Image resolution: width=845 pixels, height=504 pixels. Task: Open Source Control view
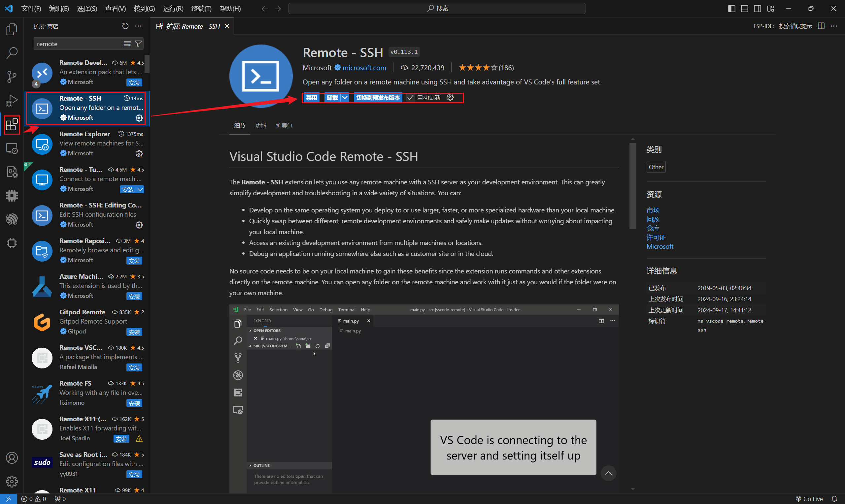(12, 77)
